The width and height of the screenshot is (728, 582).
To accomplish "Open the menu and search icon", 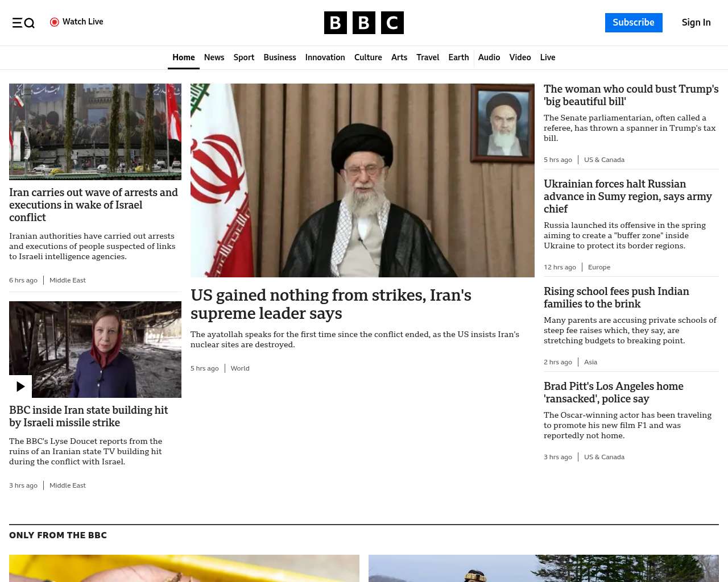I will pyautogui.click(x=23, y=23).
